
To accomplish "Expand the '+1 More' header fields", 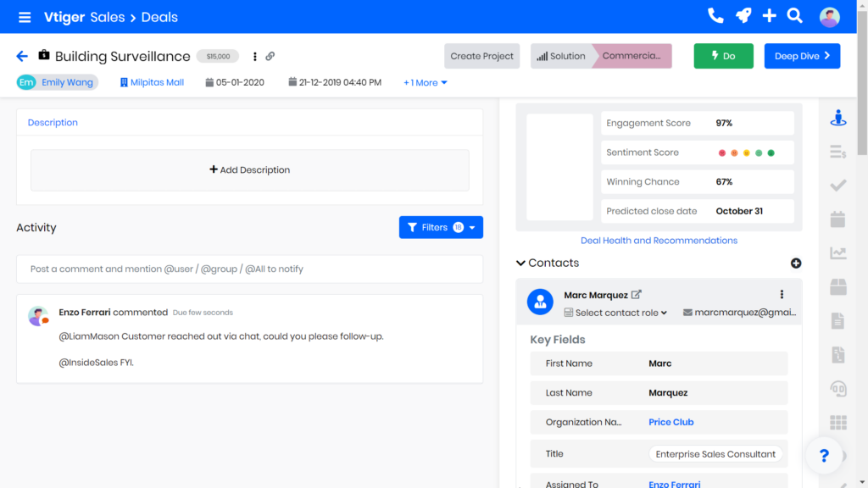I will tap(426, 83).
